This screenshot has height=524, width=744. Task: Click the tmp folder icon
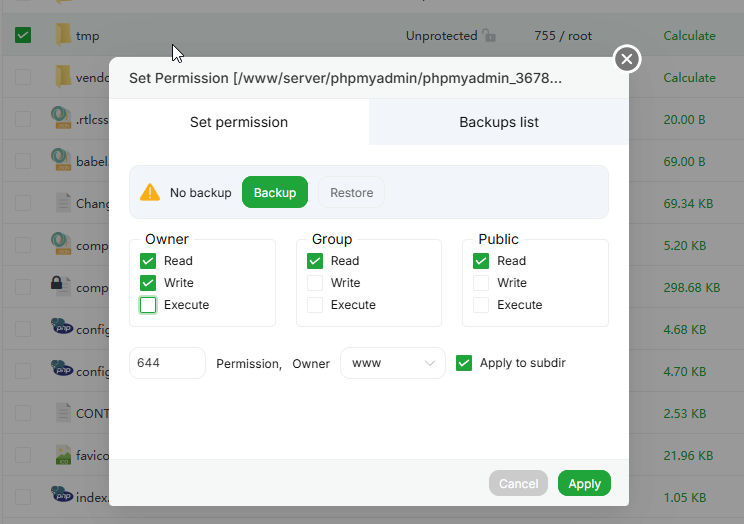coord(63,35)
